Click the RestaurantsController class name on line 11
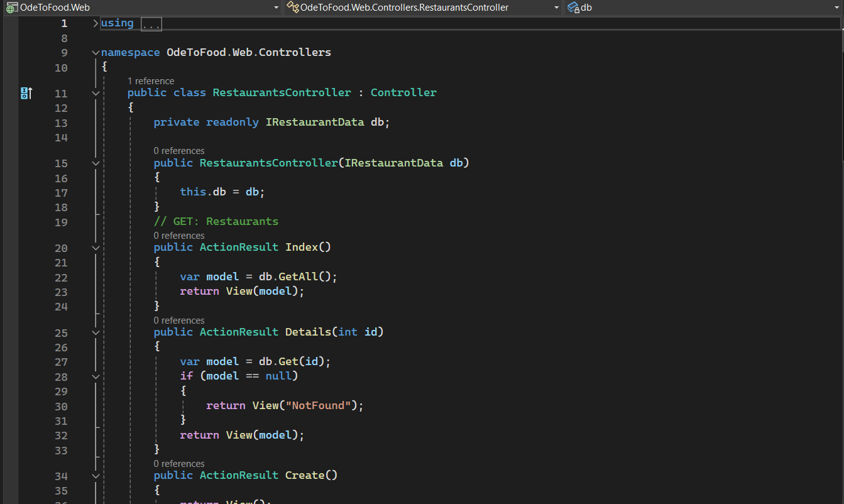 tap(282, 92)
